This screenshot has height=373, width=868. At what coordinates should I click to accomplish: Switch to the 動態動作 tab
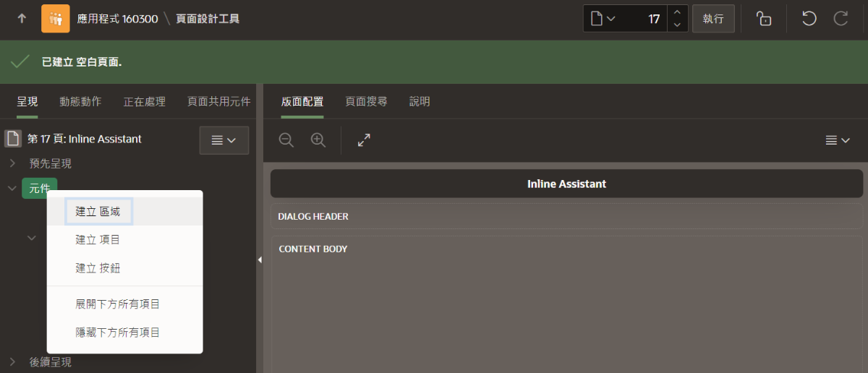[x=80, y=102]
